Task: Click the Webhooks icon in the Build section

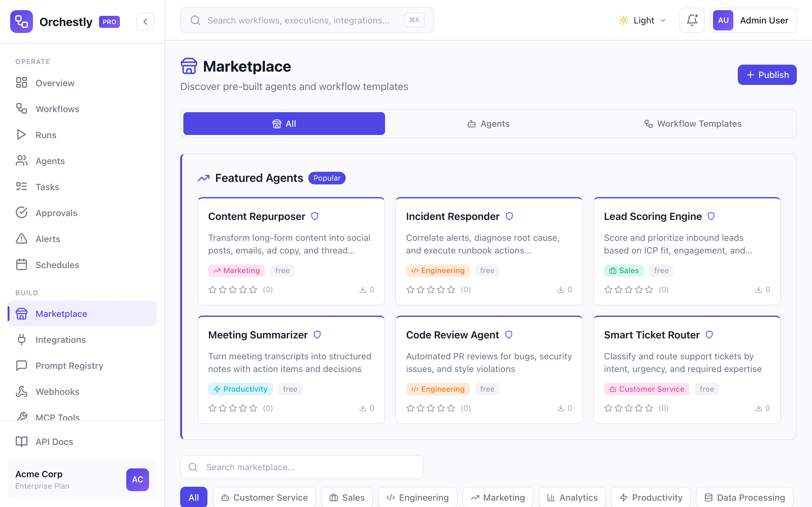Action: [x=21, y=391]
